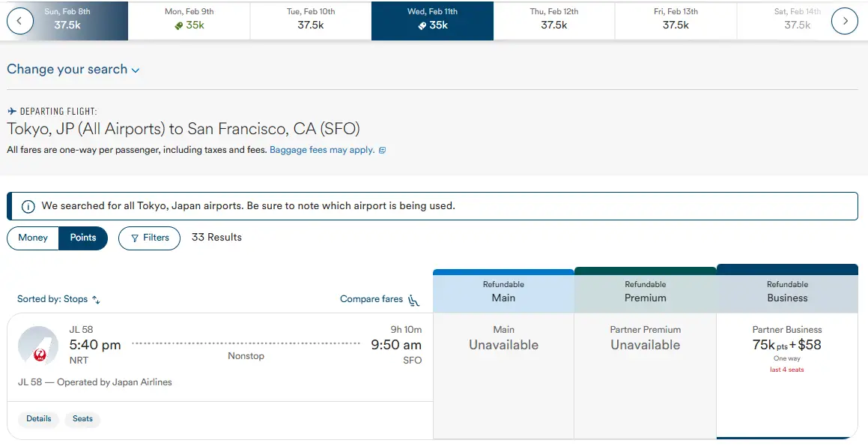This screenshot has width=868, height=446.
Task: Select the Mon, Feb 9th date tab
Action: 189,20
